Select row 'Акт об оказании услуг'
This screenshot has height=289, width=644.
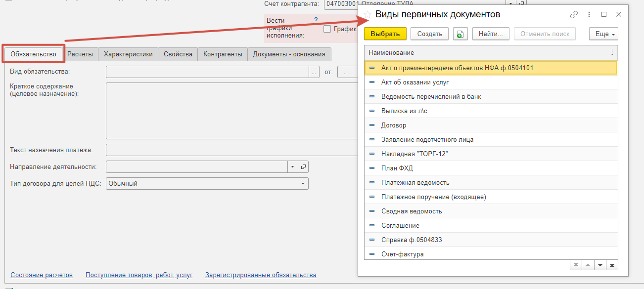tap(491, 82)
